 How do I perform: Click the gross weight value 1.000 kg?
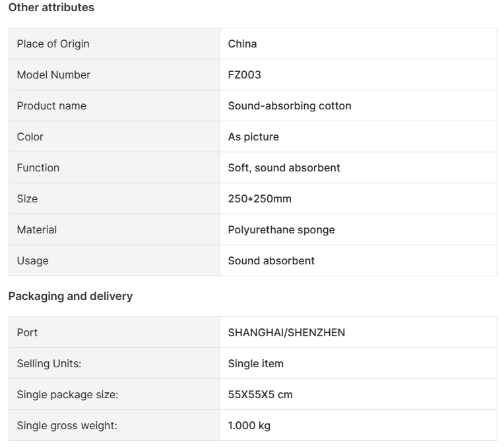pyautogui.click(x=249, y=425)
